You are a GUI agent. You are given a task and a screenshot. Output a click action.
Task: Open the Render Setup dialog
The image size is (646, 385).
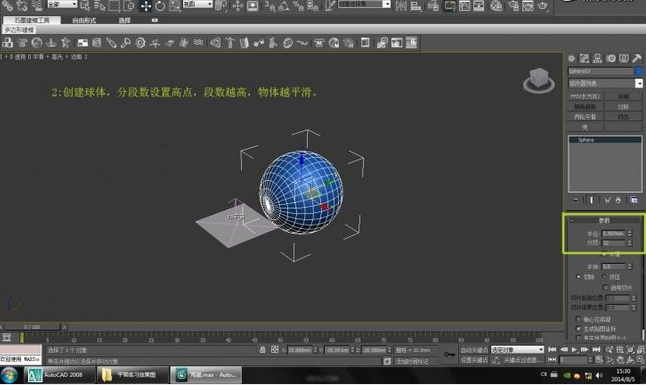pyautogui.click(x=513, y=5)
